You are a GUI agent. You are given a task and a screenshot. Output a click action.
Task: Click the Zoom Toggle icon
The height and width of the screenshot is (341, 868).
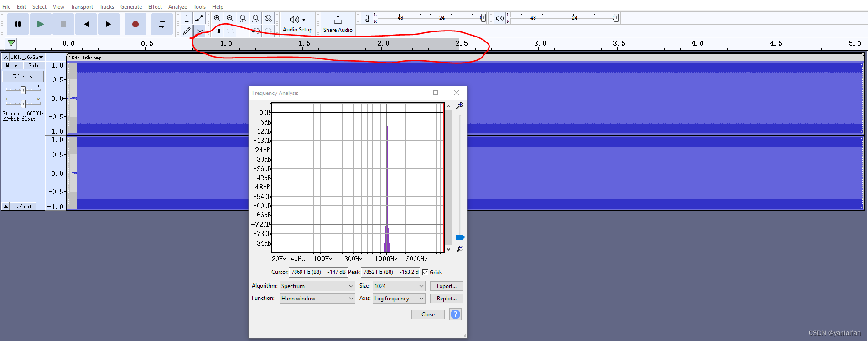[268, 18]
